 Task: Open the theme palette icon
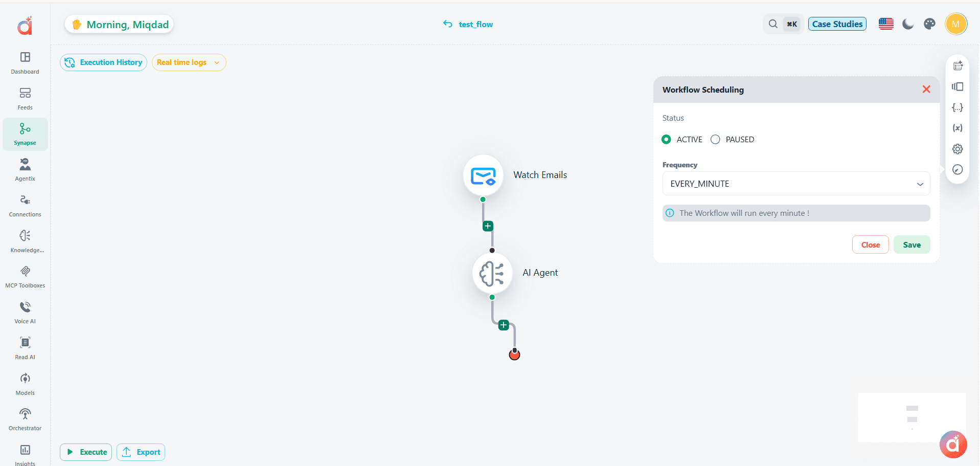[930, 24]
